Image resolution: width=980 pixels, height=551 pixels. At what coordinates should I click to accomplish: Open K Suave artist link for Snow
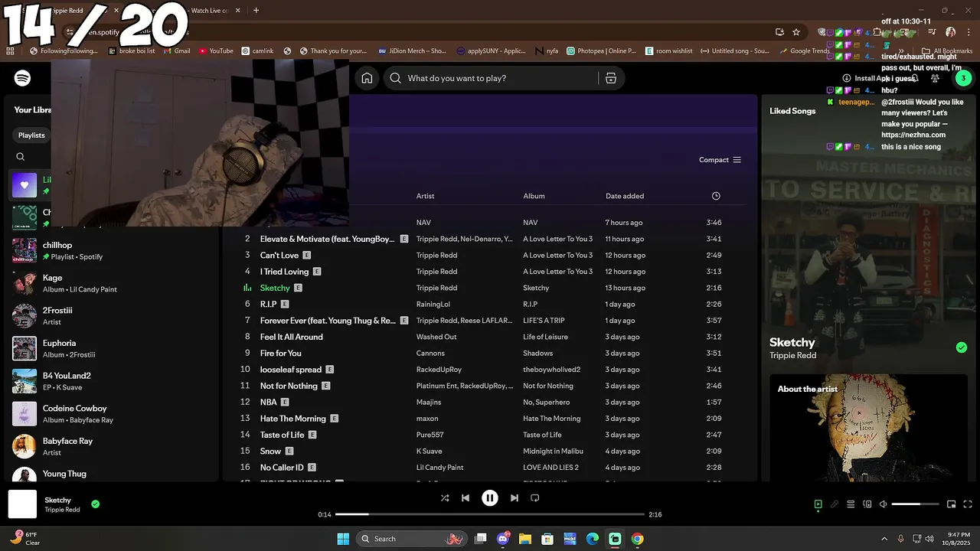(429, 452)
